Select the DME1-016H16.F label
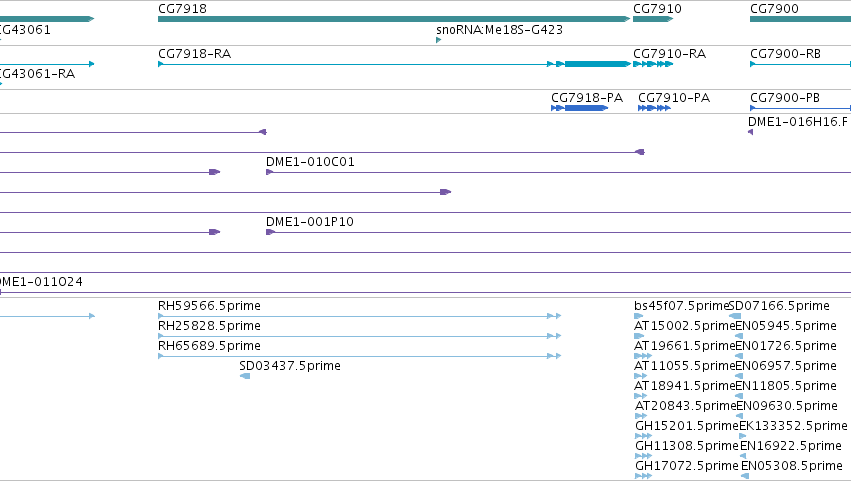851x481 pixels. click(x=798, y=122)
